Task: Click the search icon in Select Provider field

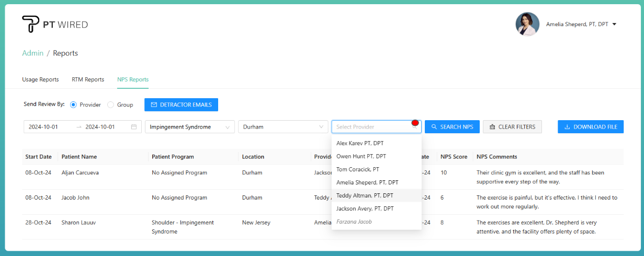Action: pyautogui.click(x=414, y=127)
